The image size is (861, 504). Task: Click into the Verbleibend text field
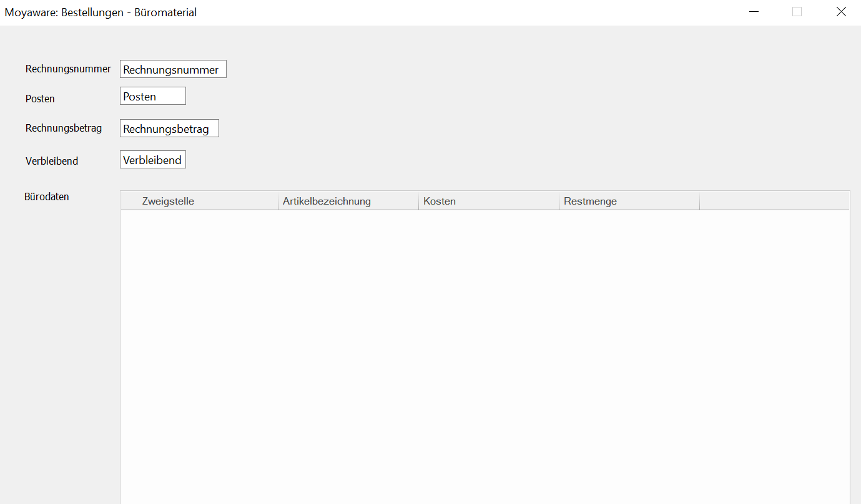(153, 160)
